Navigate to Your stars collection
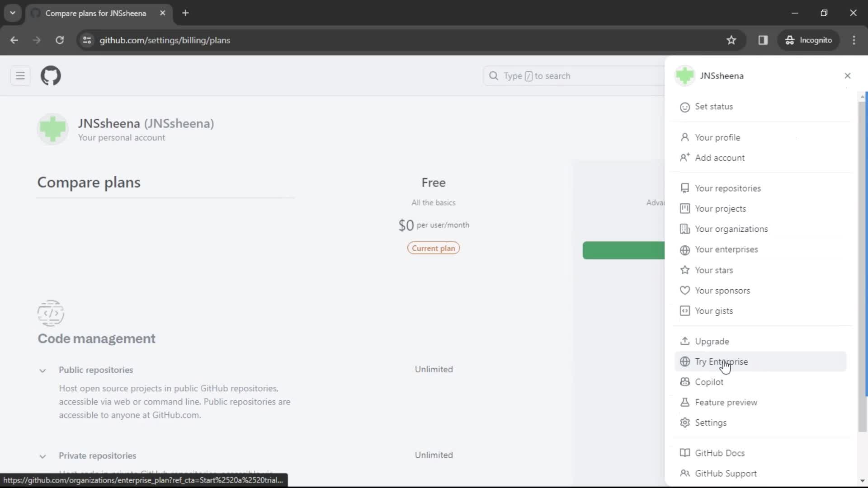868x488 pixels. [714, 270]
